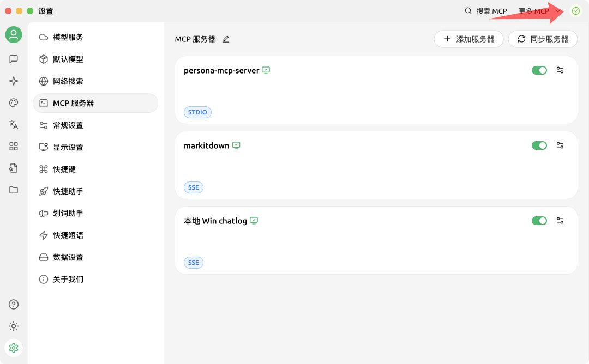589x364 pixels.
Task: Turn off the markitdown server switch
Action: point(539,145)
